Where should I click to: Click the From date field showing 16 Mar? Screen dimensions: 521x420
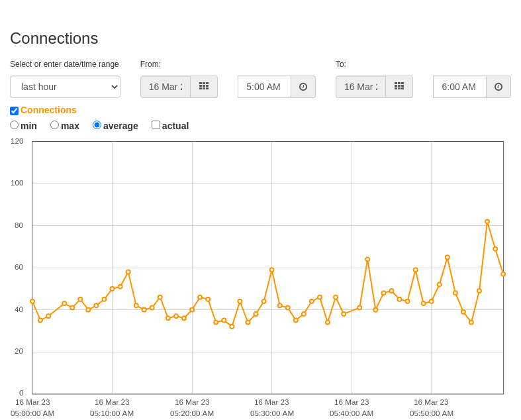pyautogui.click(x=166, y=87)
